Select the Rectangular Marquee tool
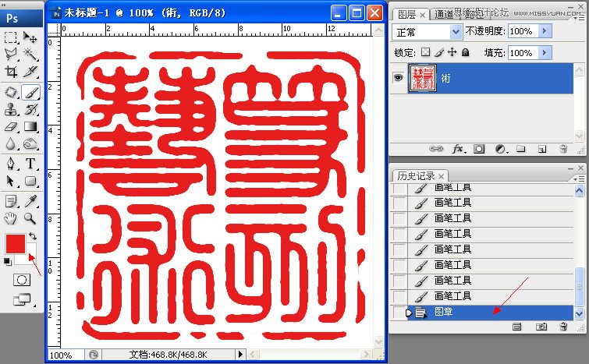 point(10,37)
